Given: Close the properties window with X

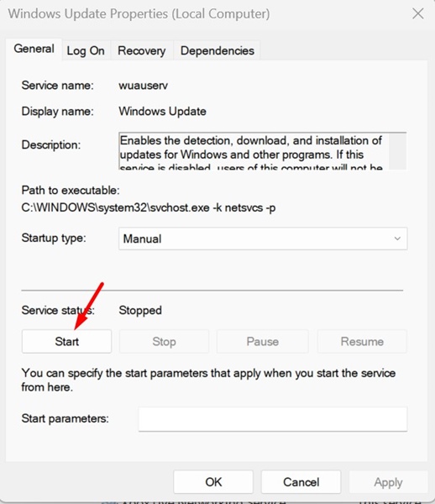Looking at the screenshot, I should (418, 13).
